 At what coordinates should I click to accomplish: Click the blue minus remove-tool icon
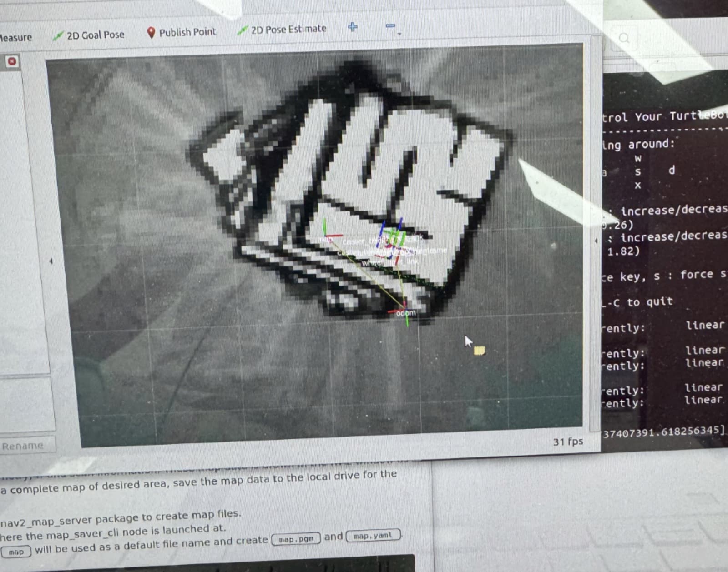click(x=390, y=26)
